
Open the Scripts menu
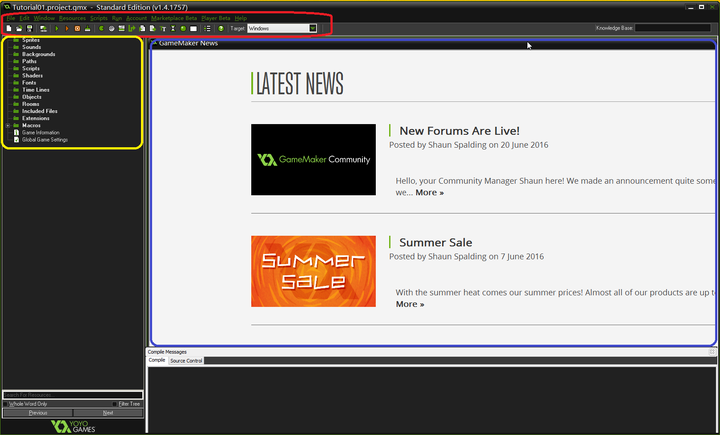[x=99, y=18]
